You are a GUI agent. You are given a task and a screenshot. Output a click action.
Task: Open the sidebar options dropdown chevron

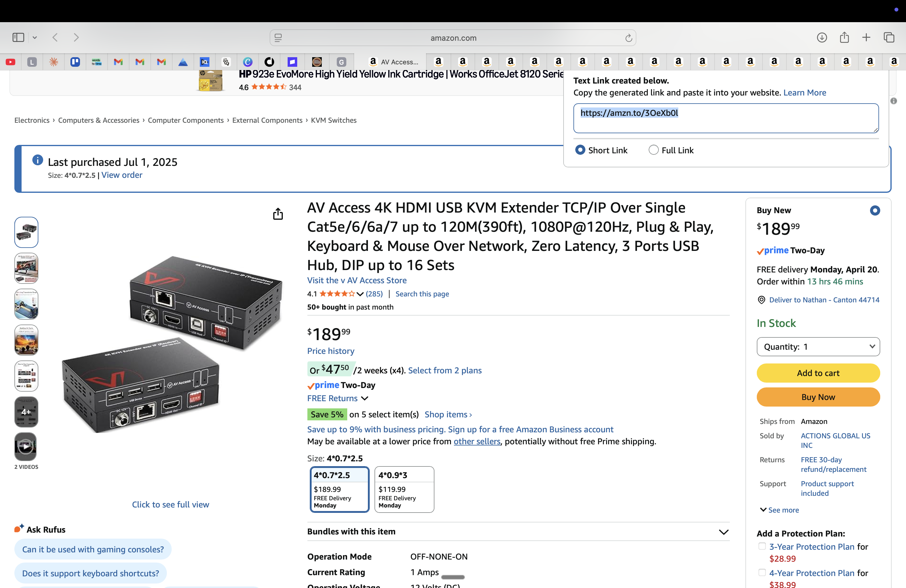click(x=35, y=37)
